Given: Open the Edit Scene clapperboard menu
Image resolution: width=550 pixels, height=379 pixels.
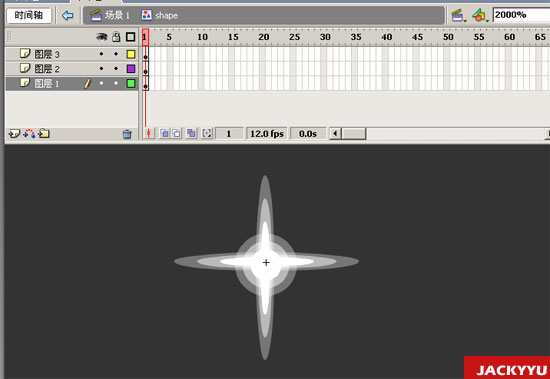Looking at the screenshot, I should [x=459, y=15].
